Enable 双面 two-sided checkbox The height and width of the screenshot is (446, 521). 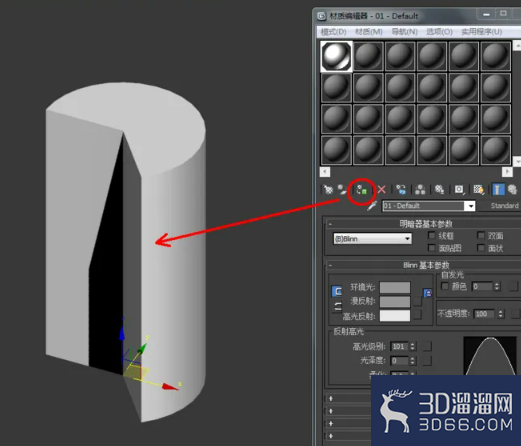(481, 236)
